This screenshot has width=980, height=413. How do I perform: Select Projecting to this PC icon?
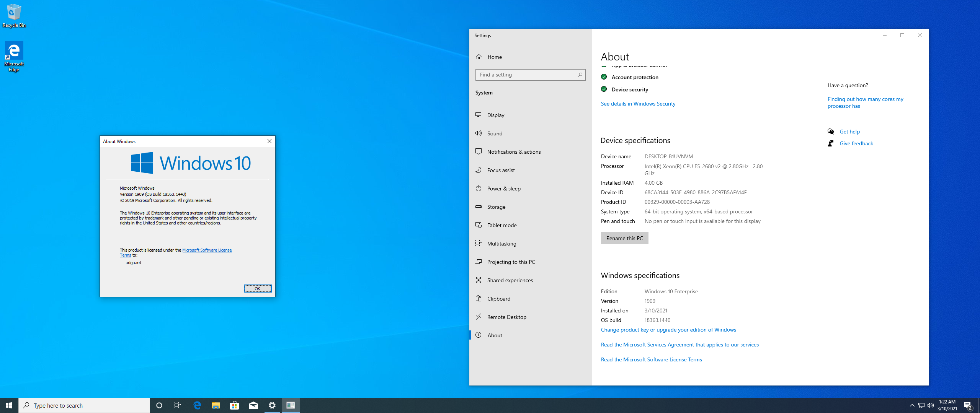(x=479, y=262)
